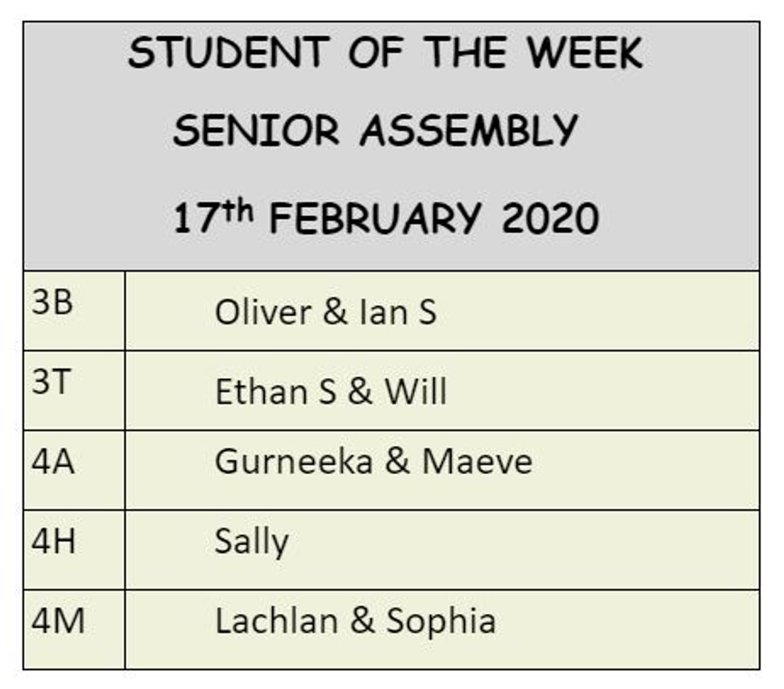This screenshot has width=784, height=689.
Task: Click the name Gurneeka in row 4A
Action: point(294,462)
